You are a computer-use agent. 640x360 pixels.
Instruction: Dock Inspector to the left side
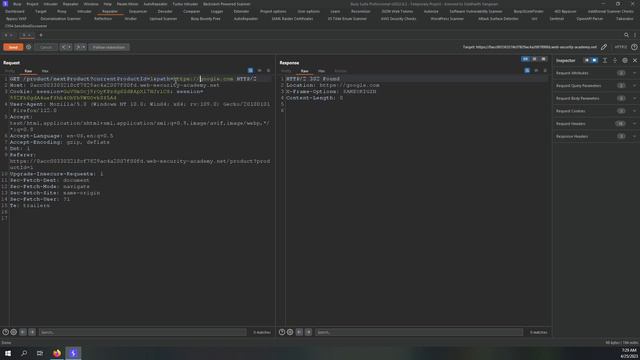587,60
